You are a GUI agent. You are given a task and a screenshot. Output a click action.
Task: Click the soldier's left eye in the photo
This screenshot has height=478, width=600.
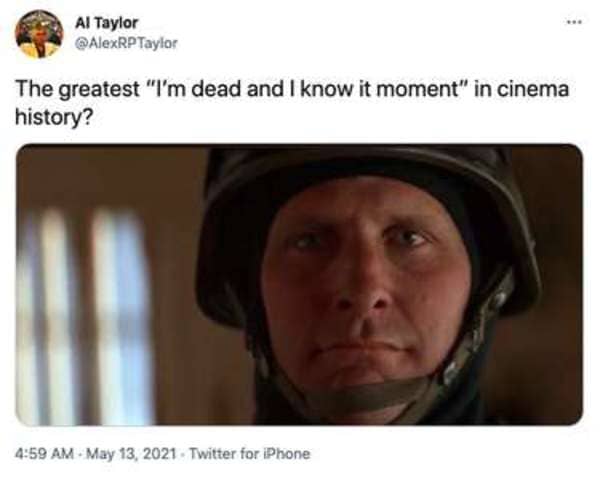coord(409,238)
